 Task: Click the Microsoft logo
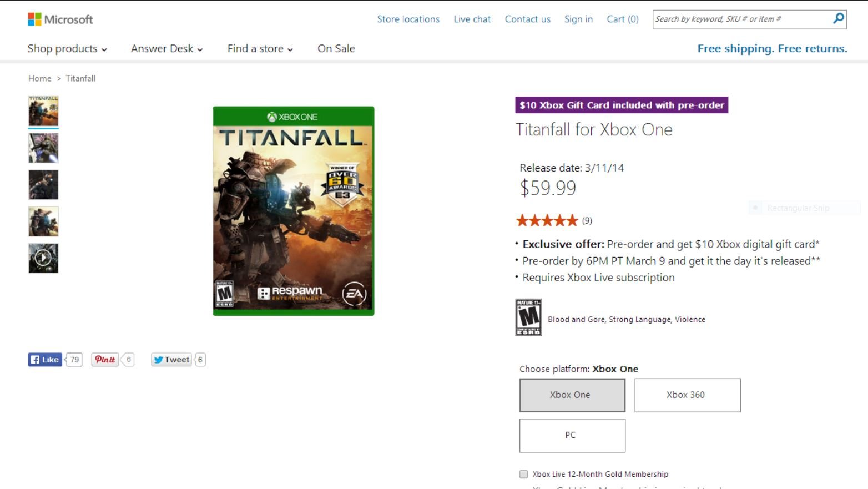coord(60,19)
